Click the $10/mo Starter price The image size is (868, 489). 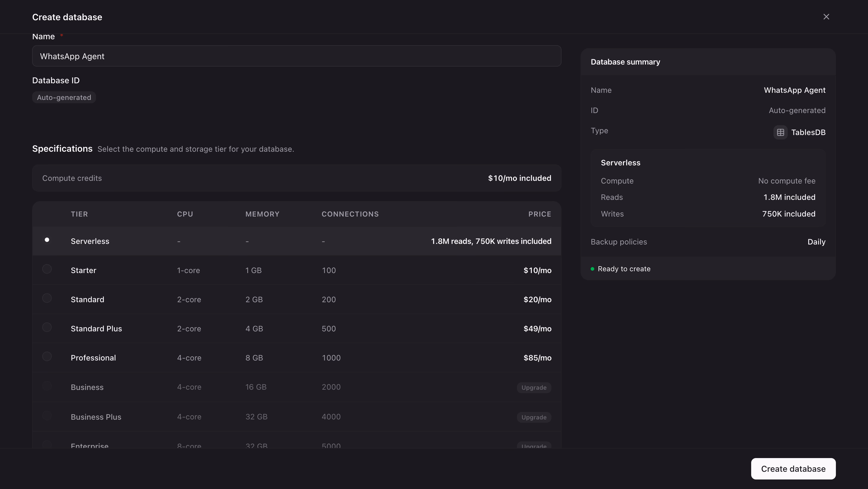(537, 270)
